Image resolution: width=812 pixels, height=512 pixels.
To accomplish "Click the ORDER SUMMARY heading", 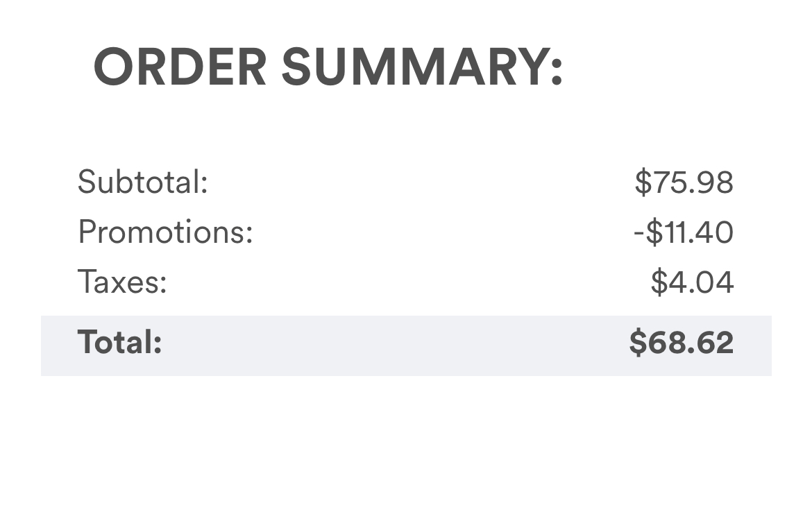I will 328,67.
